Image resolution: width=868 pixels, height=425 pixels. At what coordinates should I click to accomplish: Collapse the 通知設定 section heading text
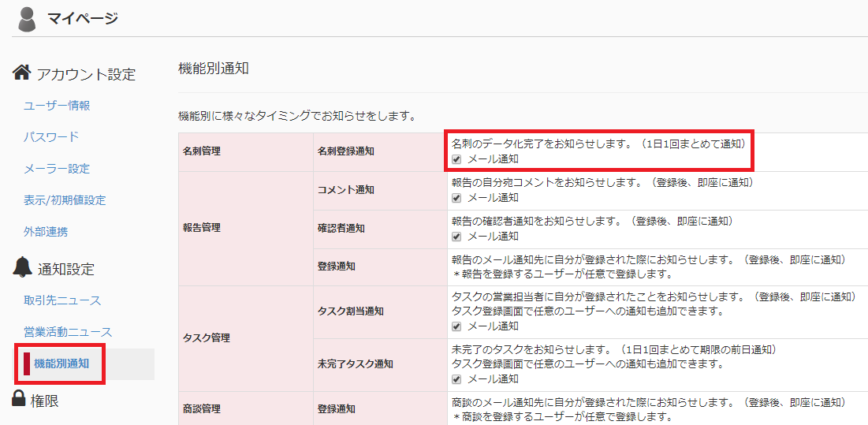click(65, 270)
